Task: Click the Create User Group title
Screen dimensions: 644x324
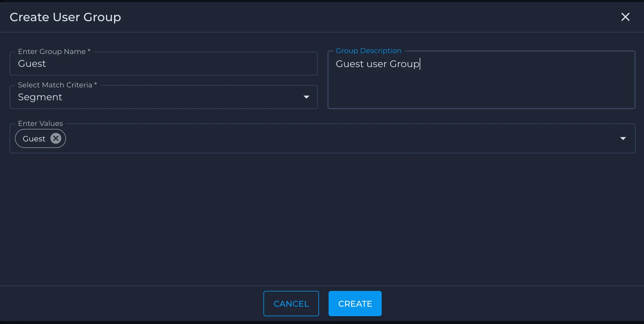Action: [65, 17]
